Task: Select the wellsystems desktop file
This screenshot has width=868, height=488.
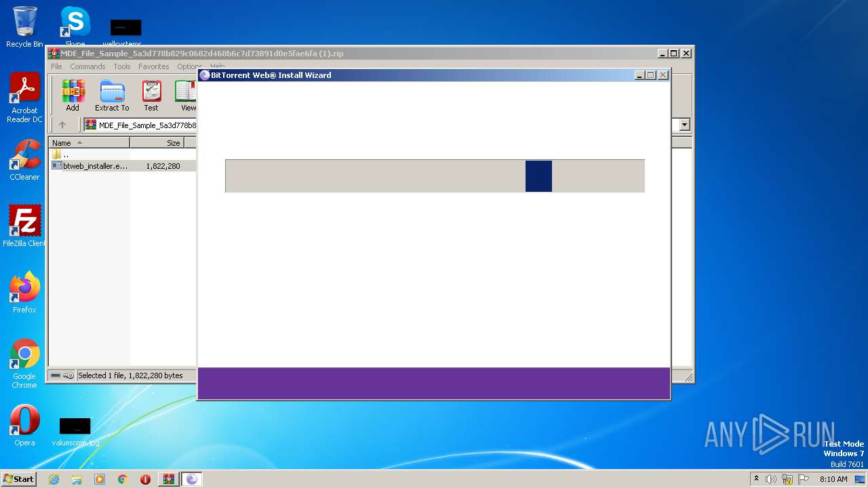Action: pyautogui.click(x=125, y=33)
